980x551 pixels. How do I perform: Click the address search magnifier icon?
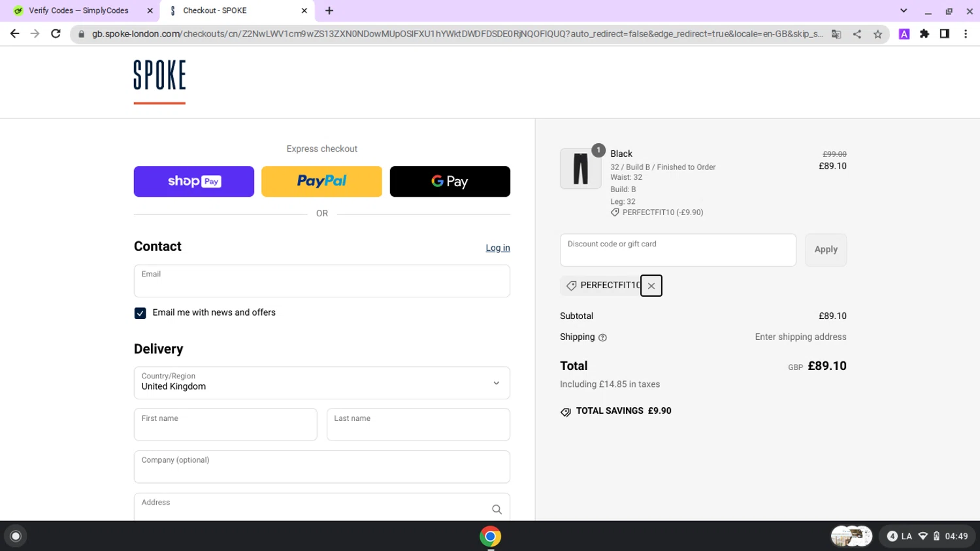[497, 509]
